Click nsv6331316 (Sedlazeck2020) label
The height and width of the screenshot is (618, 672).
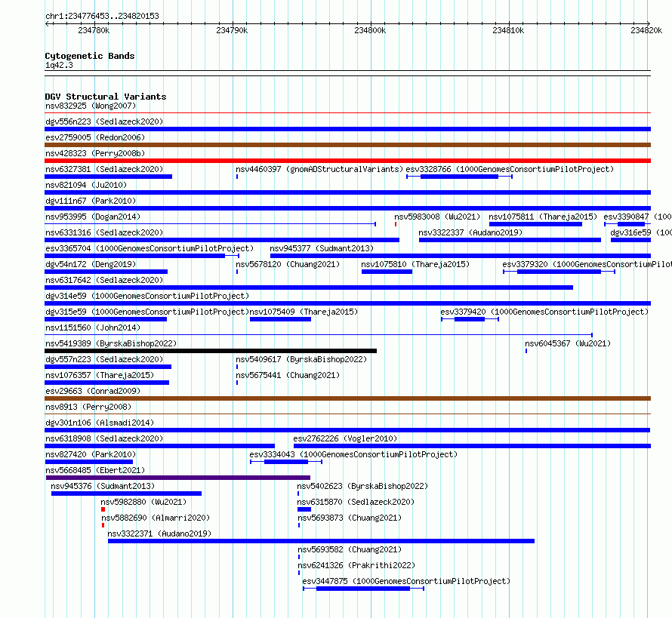point(104,232)
